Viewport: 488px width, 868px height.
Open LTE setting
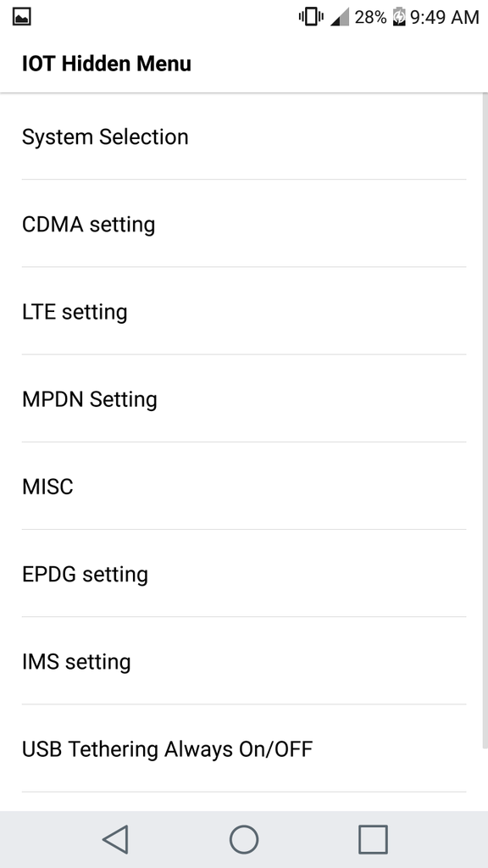(244, 311)
